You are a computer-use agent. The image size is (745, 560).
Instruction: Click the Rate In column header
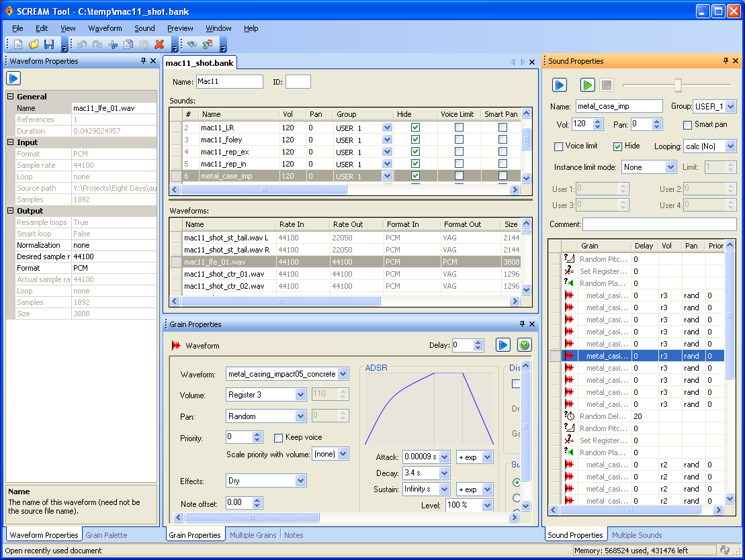pyautogui.click(x=303, y=224)
